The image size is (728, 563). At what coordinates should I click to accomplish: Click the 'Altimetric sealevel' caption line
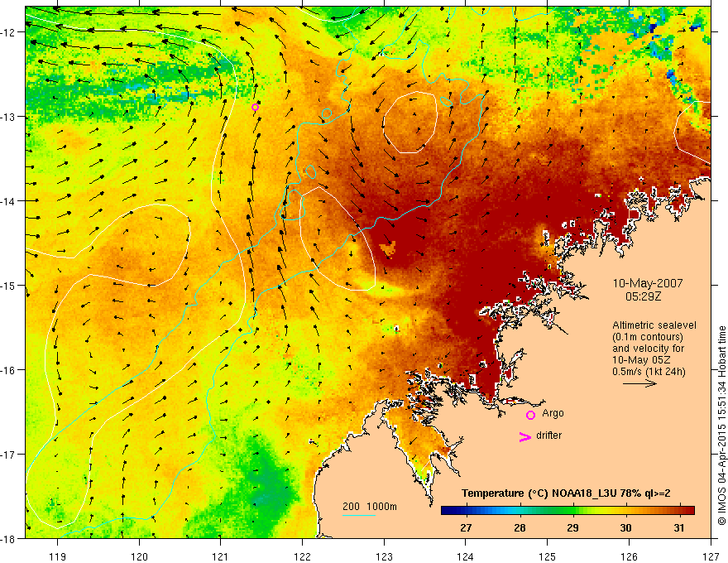[654, 325]
